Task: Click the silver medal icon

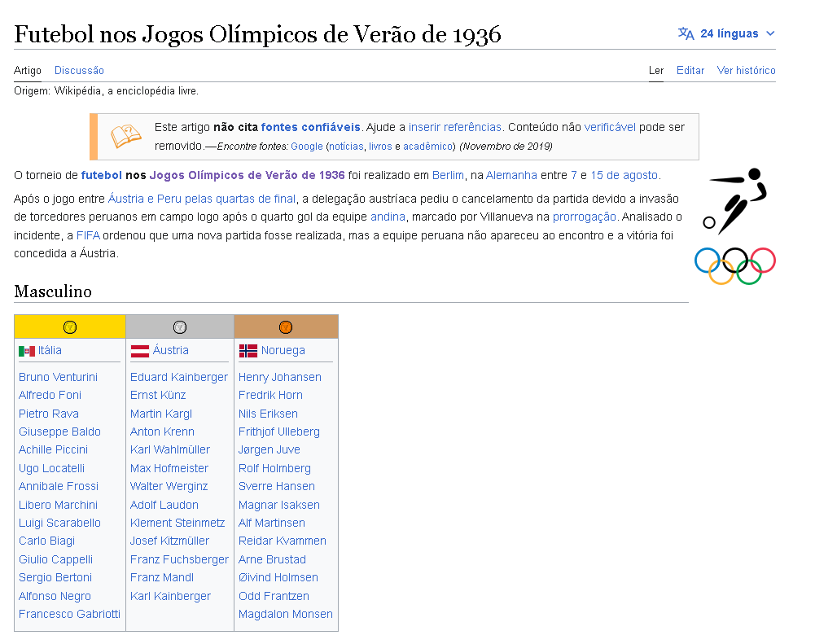Action: coord(180,327)
